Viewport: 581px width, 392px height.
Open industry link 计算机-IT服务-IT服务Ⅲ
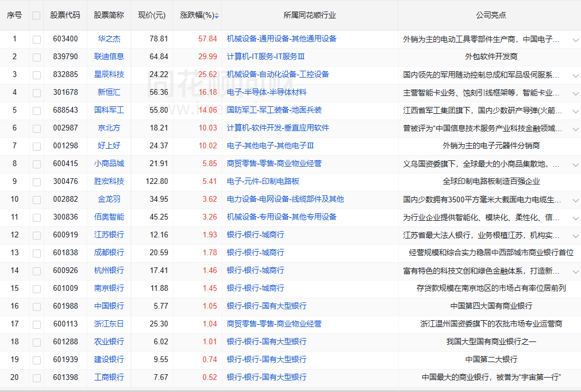(266, 57)
